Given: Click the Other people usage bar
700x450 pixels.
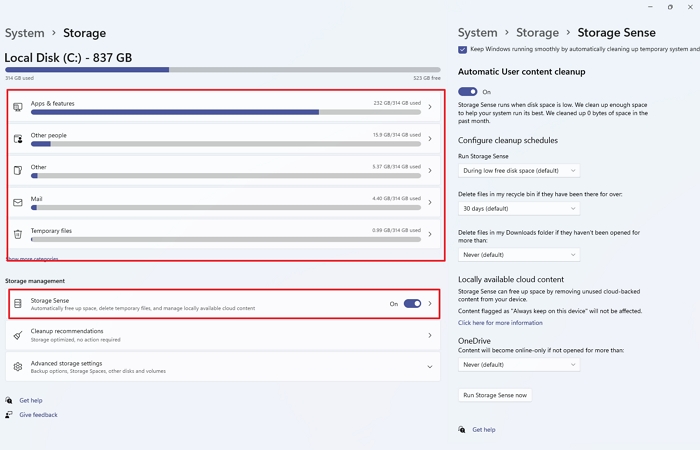Looking at the screenshot, I should tap(226, 144).
